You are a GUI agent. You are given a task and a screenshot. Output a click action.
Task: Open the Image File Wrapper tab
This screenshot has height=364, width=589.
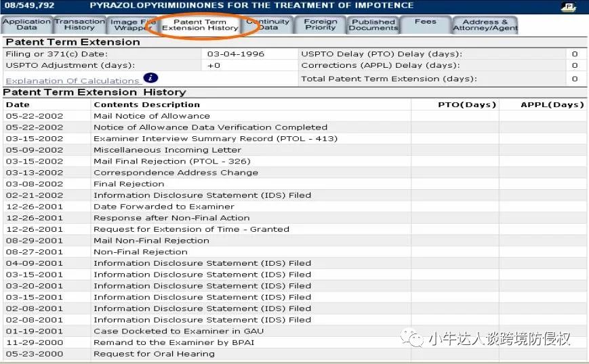point(133,25)
